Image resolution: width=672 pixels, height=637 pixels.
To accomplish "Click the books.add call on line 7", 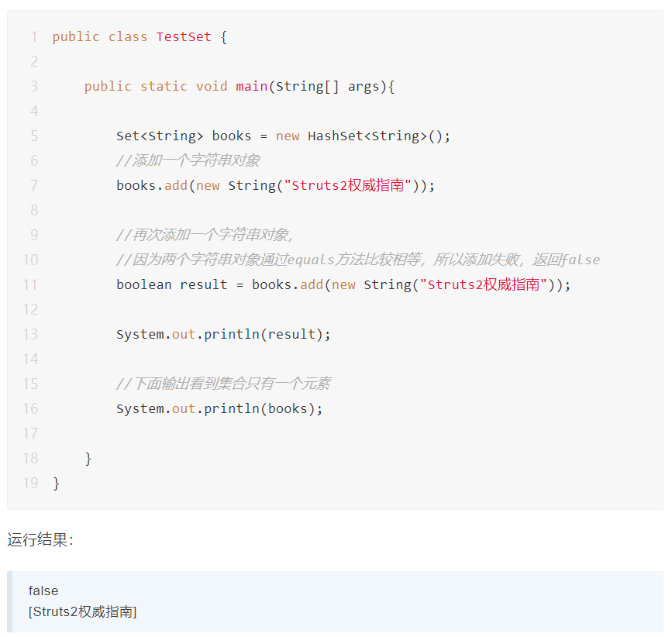I will [x=152, y=185].
